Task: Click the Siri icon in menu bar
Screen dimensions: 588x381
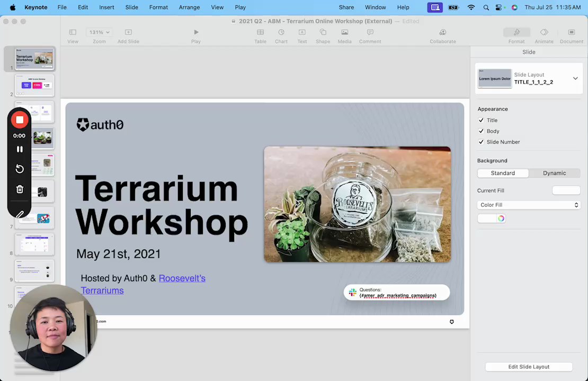Action: point(514,7)
